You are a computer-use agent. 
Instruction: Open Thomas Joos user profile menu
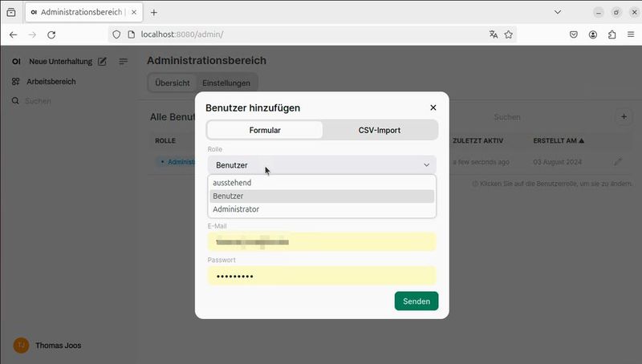[48, 346]
